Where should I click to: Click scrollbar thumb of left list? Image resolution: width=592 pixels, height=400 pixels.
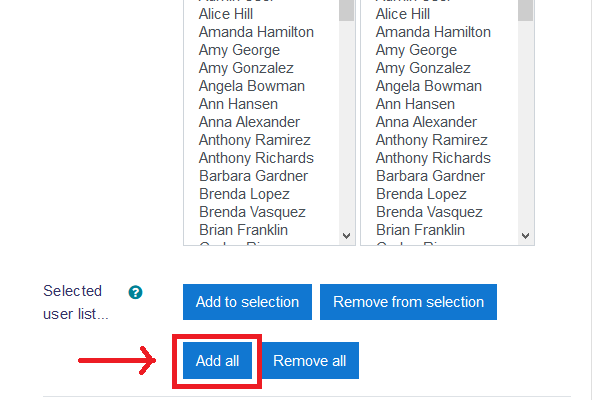[x=346, y=10]
